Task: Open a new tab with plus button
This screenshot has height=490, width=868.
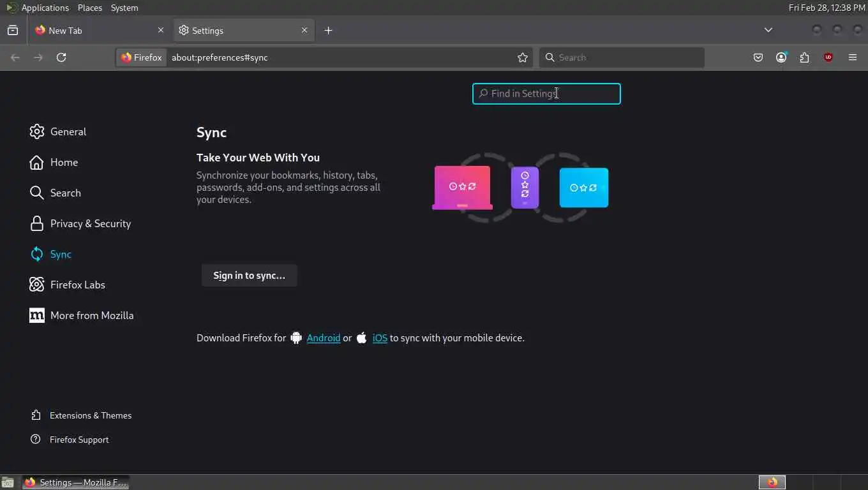Action: pos(328,30)
